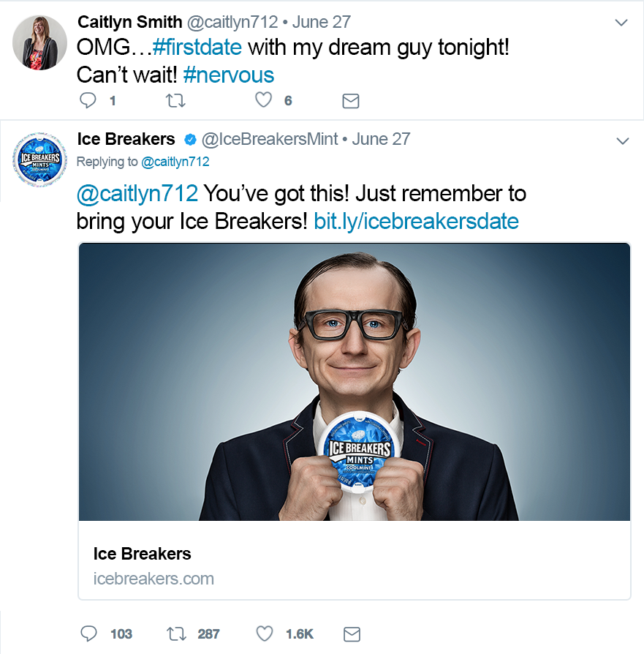Visit the icebreakers.com card footer

click(x=355, y=560)
